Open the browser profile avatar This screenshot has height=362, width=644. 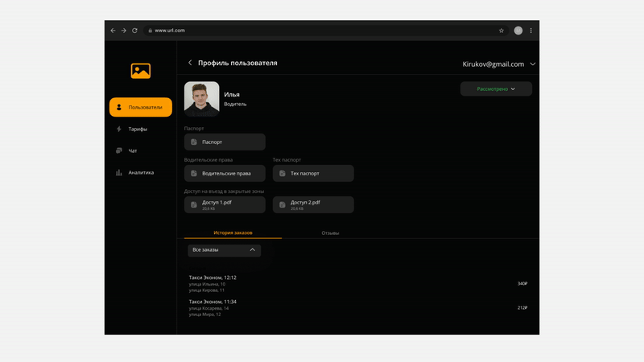point(518,31)
